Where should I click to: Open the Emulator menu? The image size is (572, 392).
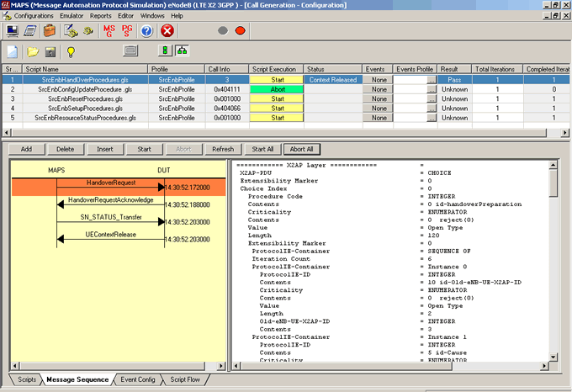(x=71, y=16)
